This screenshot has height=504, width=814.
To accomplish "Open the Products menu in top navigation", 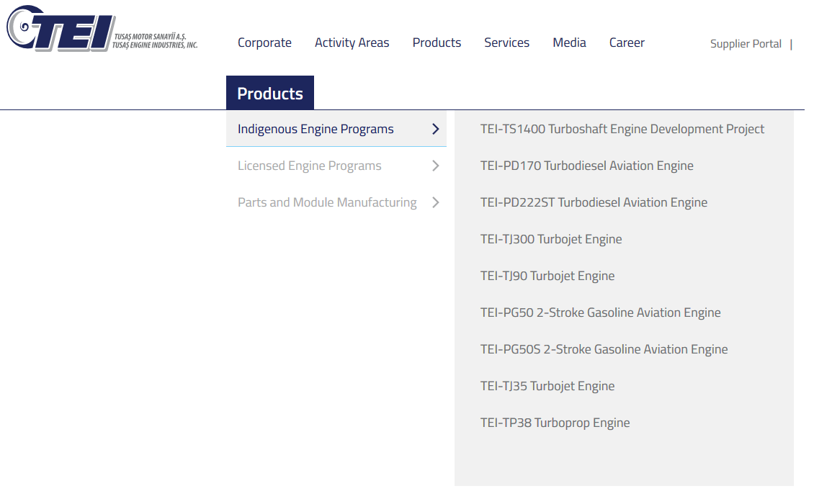I will click(437, 42).
